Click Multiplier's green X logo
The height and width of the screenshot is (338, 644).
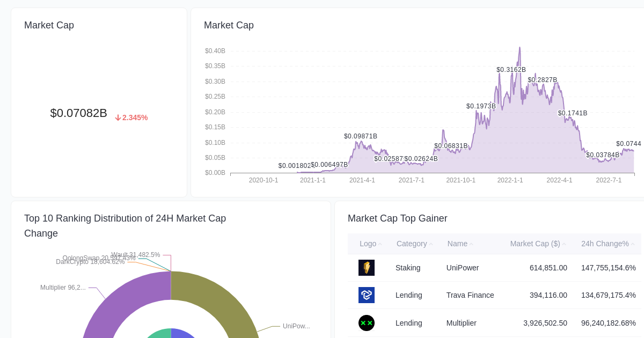[x=367, y=323]
